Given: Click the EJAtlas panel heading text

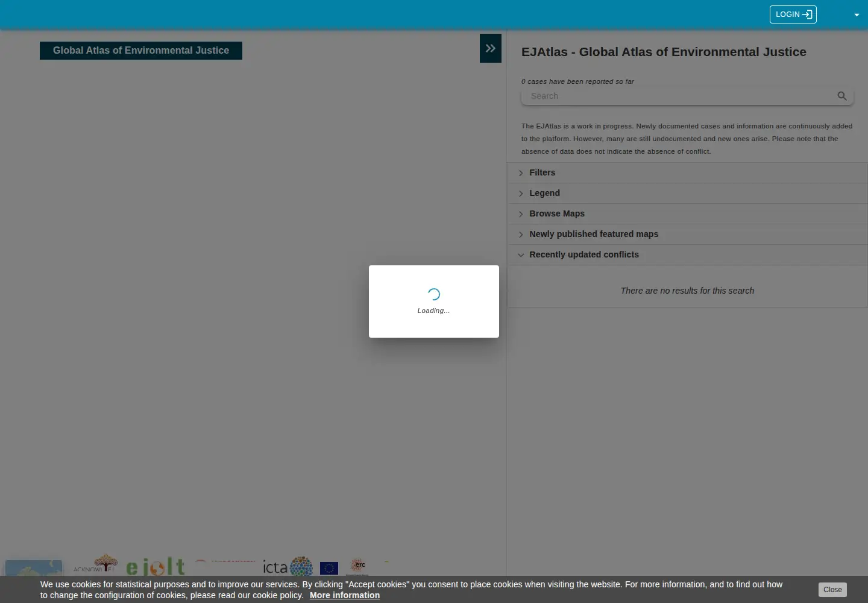Looking at the screenshot, I should pyautogui.click(x=664, y=52).
